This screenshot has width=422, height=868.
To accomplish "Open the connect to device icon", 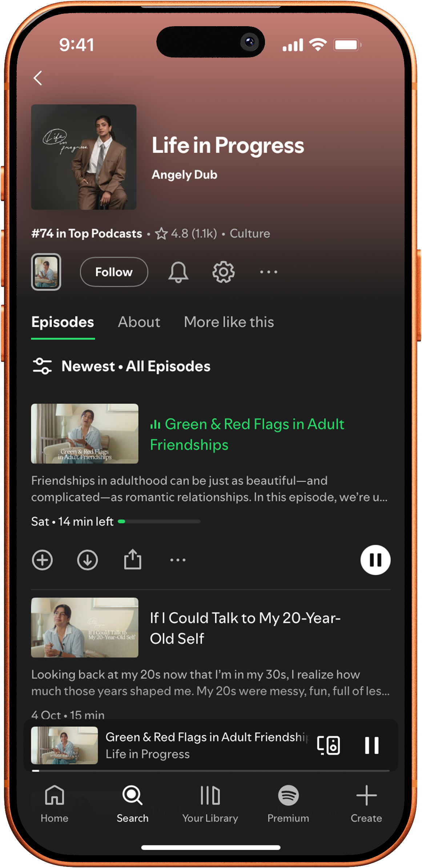I will click(x=329, y=745).
